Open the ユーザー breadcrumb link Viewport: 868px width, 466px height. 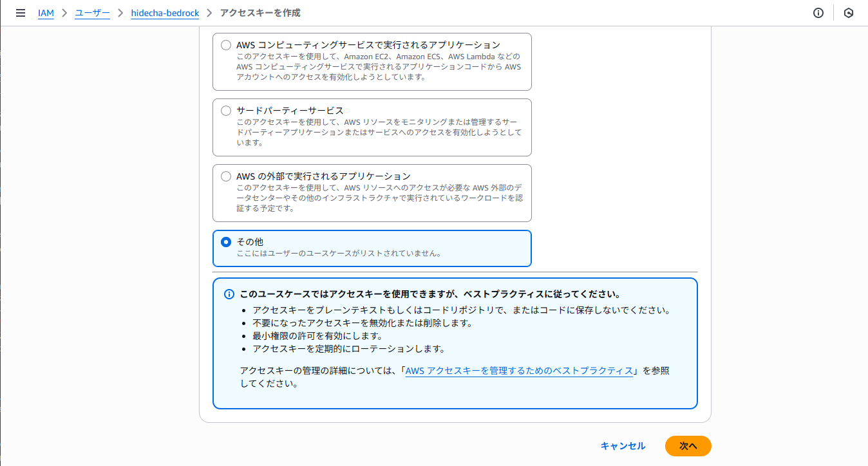pos(93,13)
